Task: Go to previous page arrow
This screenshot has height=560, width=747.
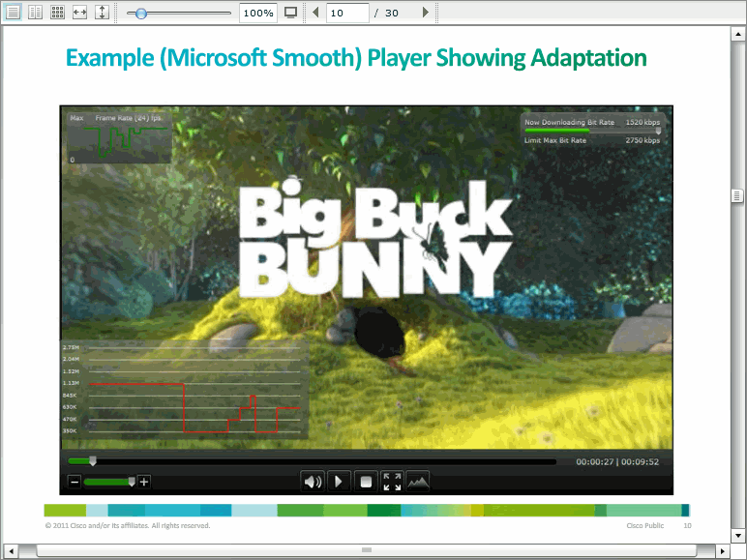Action: tap(314, 12)
